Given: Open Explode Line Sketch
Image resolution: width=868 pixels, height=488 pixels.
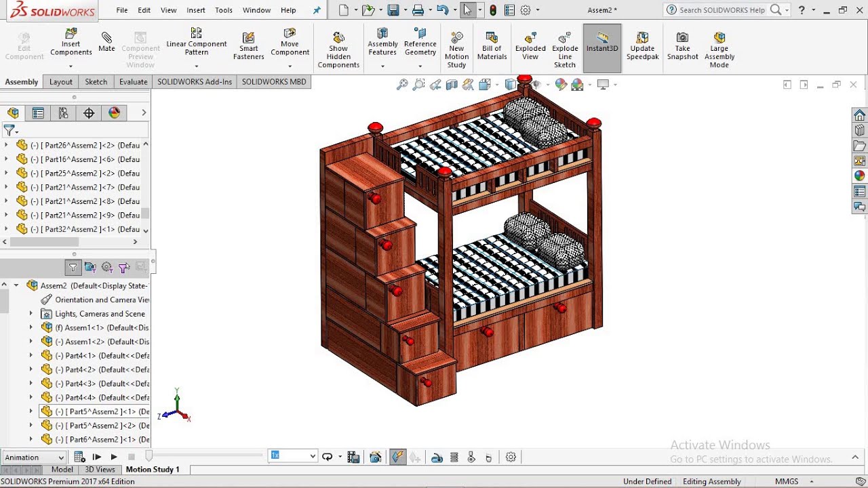Looking at the screenshot, I should [x=565, y=49].
